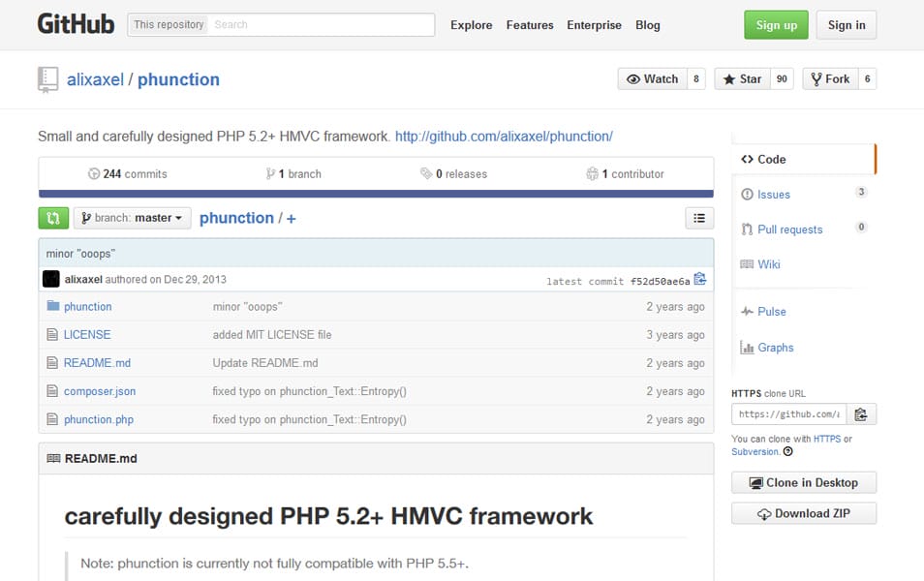Open the phunction folder
Screen dimensions: 924x581
tap(88, 306)
